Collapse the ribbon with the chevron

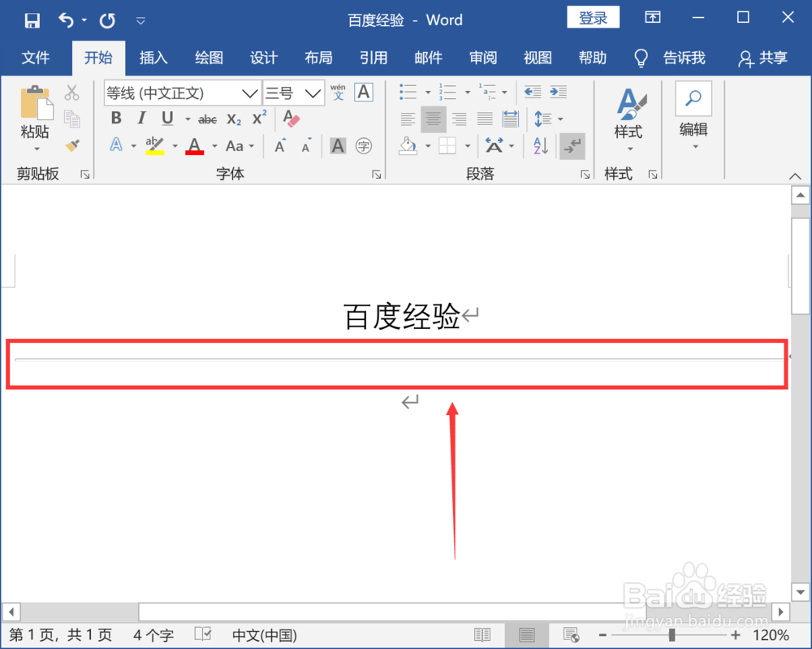point(795,176)
